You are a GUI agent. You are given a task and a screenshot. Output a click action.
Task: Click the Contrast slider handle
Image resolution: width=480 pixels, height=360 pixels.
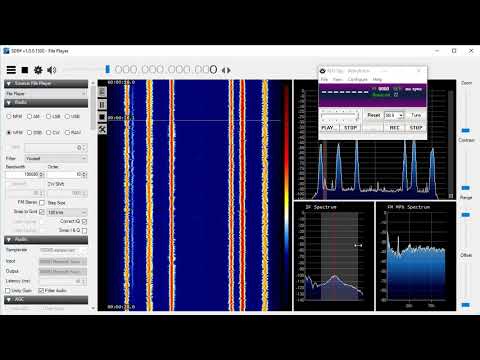pyautogui.click(x=466, y=188)
